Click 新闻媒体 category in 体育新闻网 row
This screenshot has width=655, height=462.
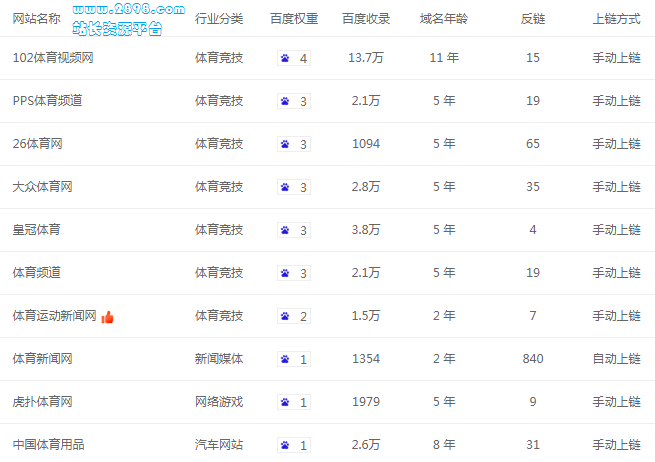[x=219, y=359]
